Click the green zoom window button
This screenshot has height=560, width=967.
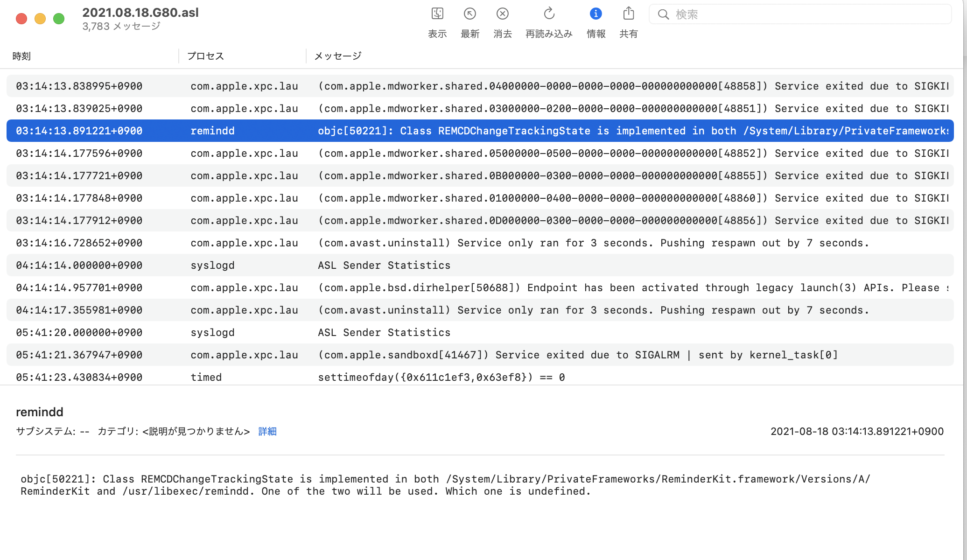(59, 19)
